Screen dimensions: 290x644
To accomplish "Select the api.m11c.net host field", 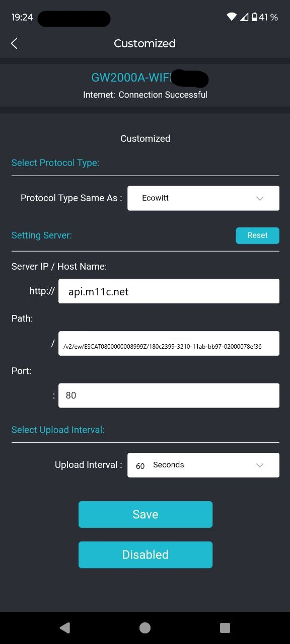I will [x=169, y=291].
